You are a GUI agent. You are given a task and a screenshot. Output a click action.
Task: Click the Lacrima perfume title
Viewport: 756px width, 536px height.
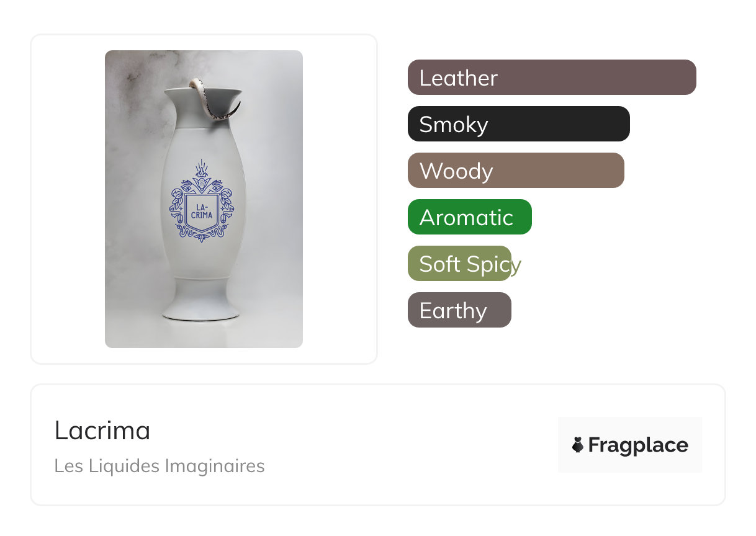coord(102,431)
